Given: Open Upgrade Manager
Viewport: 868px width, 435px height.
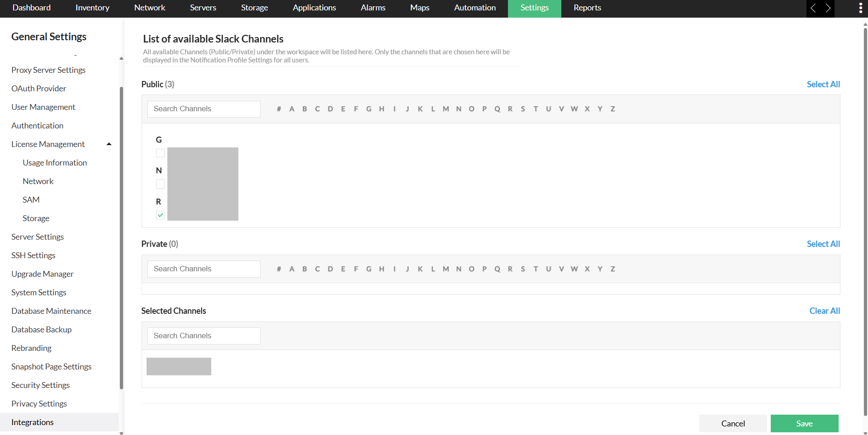Looking at the screenshot, I should [x=43, y=274].
